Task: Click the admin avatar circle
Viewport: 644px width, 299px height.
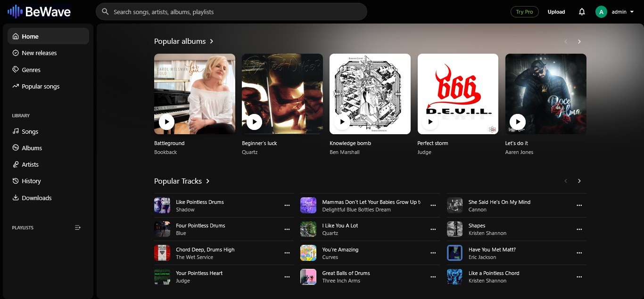Action: pos(601,12)
